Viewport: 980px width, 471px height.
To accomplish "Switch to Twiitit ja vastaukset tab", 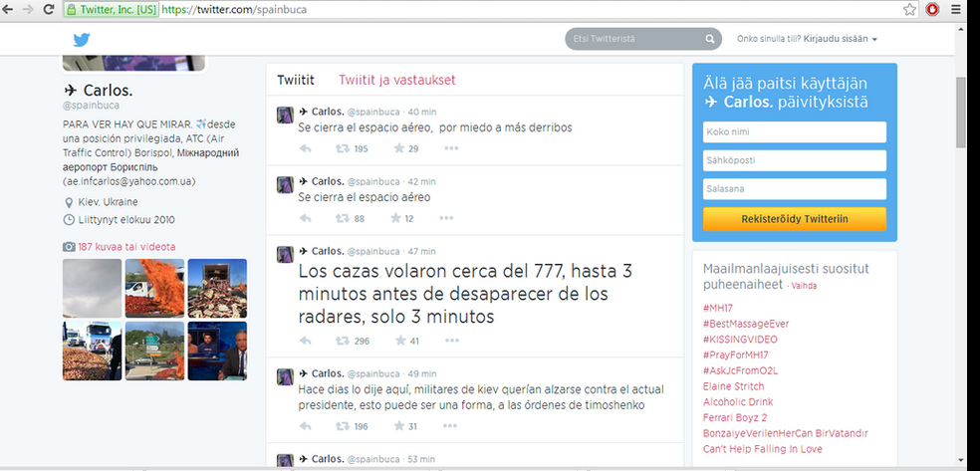I will coord(396,81).
